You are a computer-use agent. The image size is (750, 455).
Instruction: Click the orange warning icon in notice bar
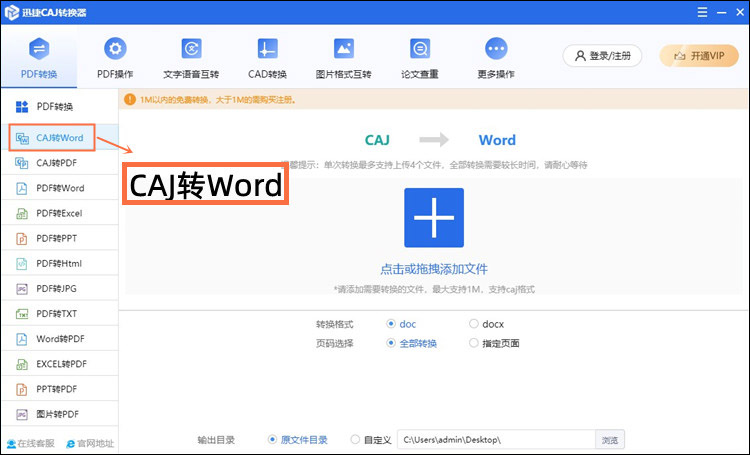(x=130, y=100)
